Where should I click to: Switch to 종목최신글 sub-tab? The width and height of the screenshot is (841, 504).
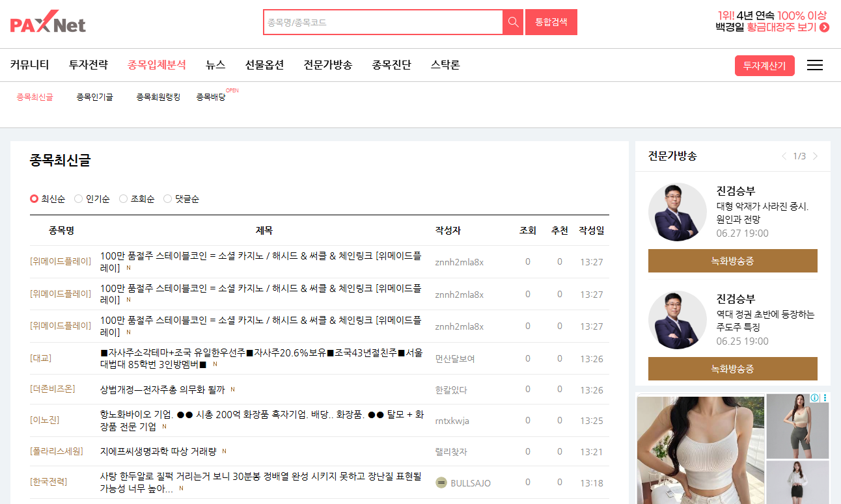[35, 97]
